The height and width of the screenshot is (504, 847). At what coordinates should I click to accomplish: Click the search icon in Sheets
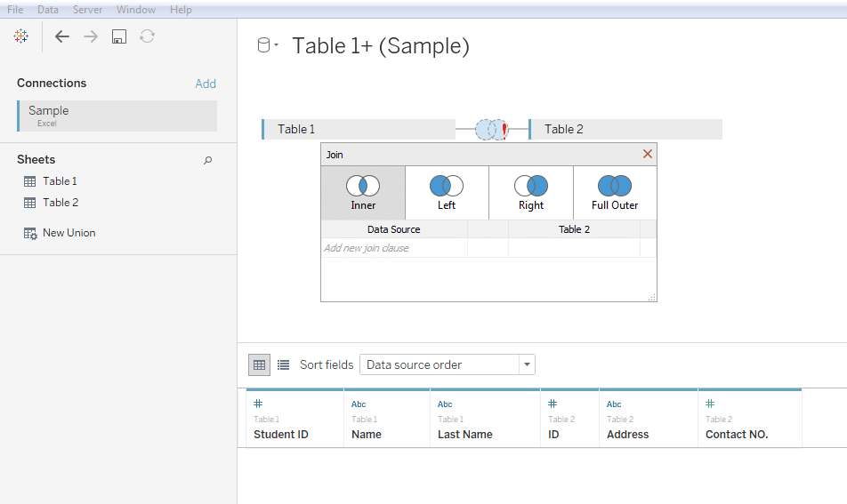(208, 160)
